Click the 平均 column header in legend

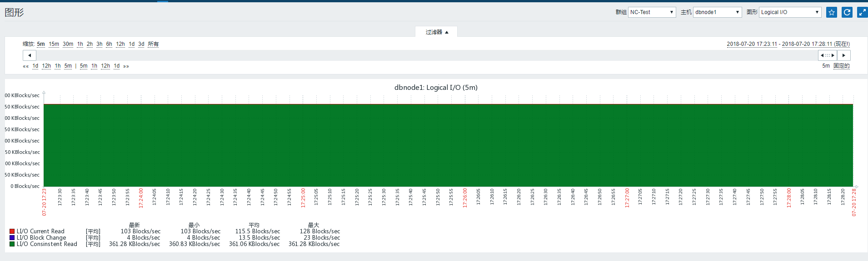[254, 225]
